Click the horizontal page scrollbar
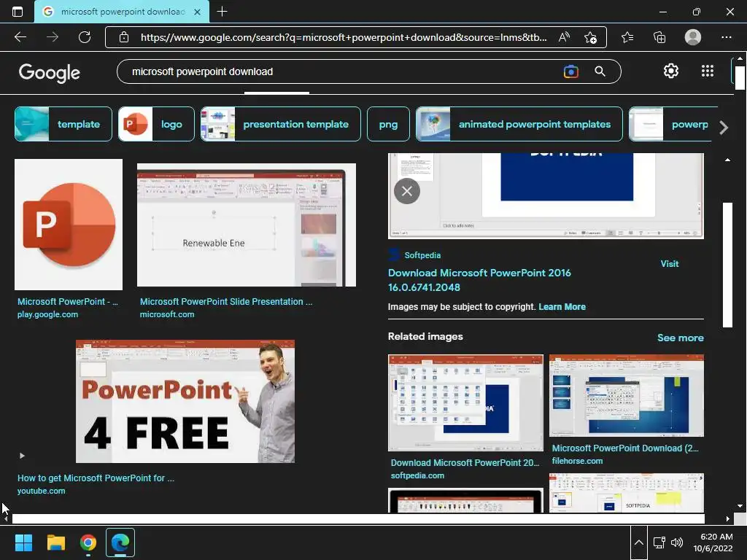 [x=357, y=518]
